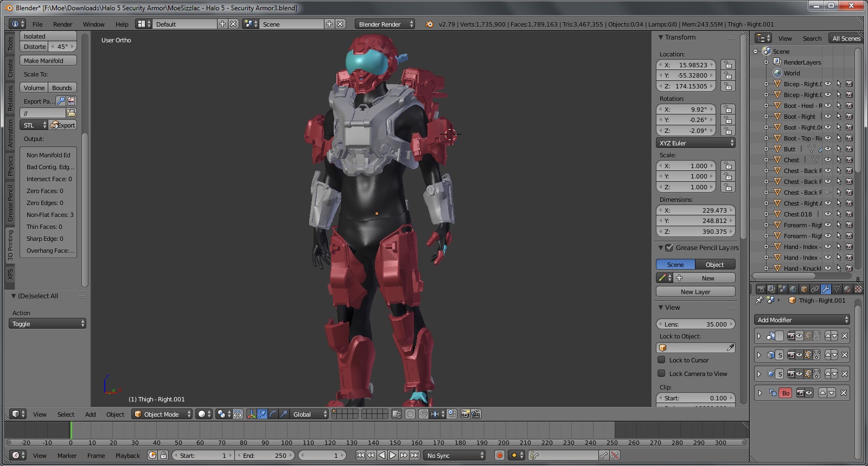The height and width of the screenshot is (466, 868).
Task: Open the Modifiers properties tab (wrench icon)
Action: point(826,289)
